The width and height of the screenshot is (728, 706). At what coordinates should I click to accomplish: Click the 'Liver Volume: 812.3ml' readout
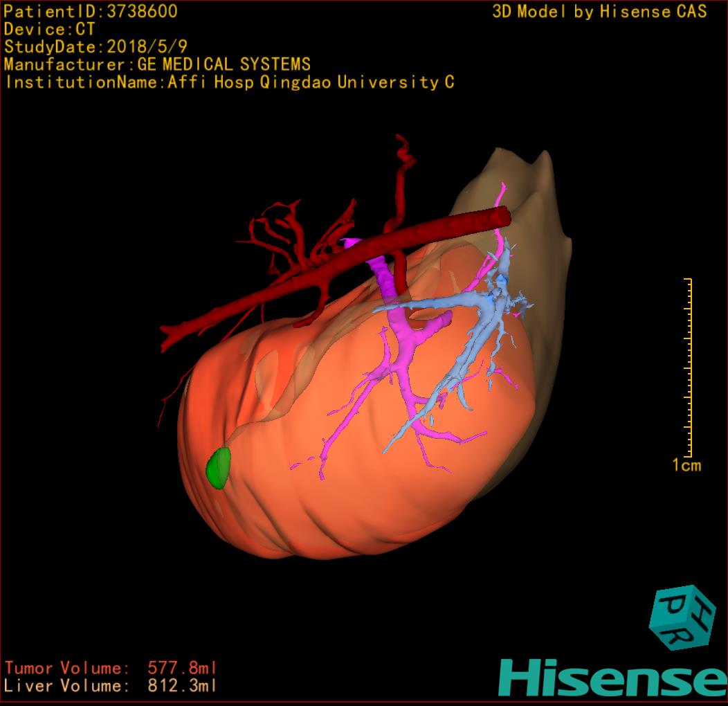pos(111,685)
